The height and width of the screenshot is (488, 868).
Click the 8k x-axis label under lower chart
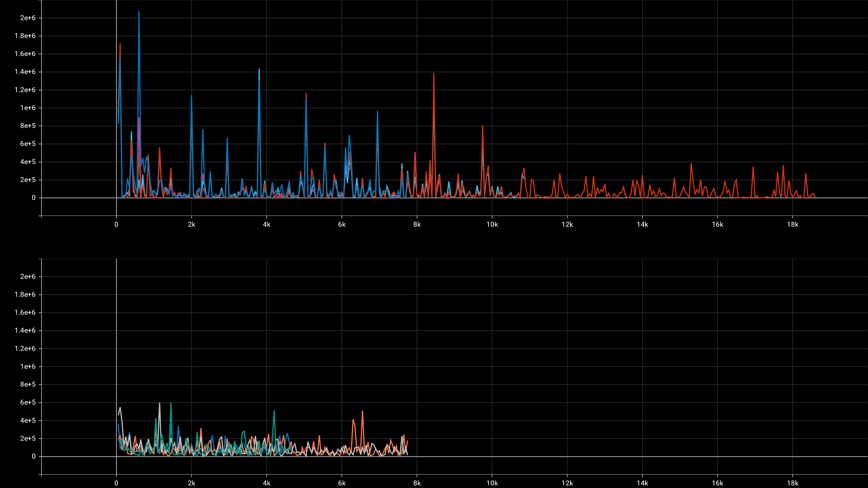[417, 483]
